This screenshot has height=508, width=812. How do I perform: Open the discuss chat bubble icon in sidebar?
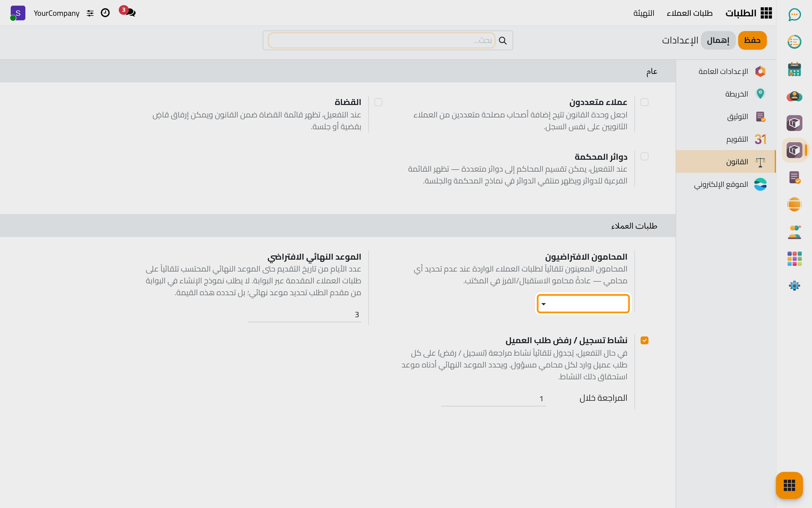pos(794,15)
